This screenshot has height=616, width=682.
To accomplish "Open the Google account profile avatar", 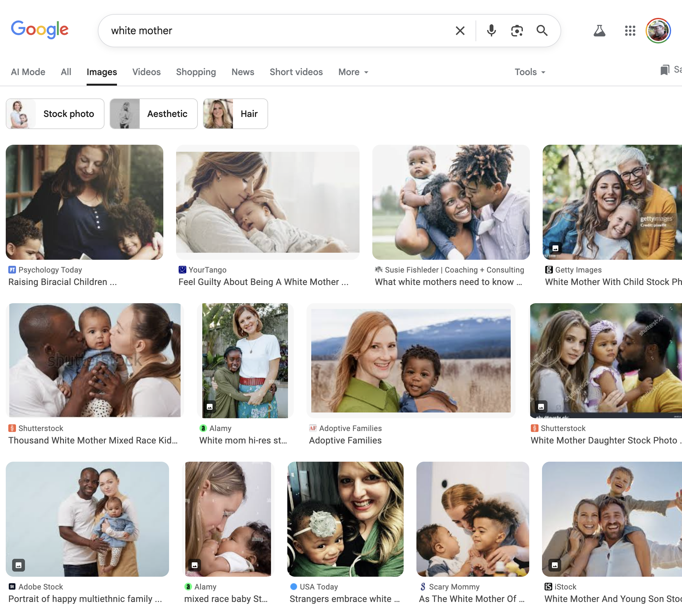I will [658, 31].
